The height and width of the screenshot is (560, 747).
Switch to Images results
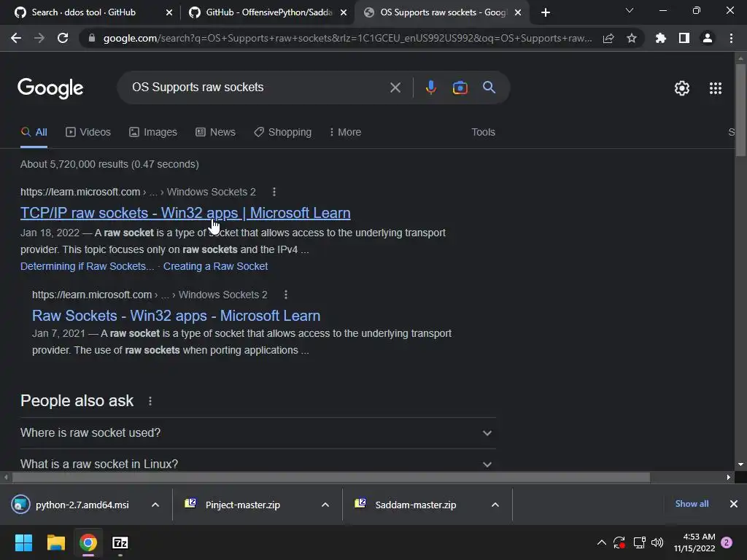pyautogui.click(x=153, y=133)
